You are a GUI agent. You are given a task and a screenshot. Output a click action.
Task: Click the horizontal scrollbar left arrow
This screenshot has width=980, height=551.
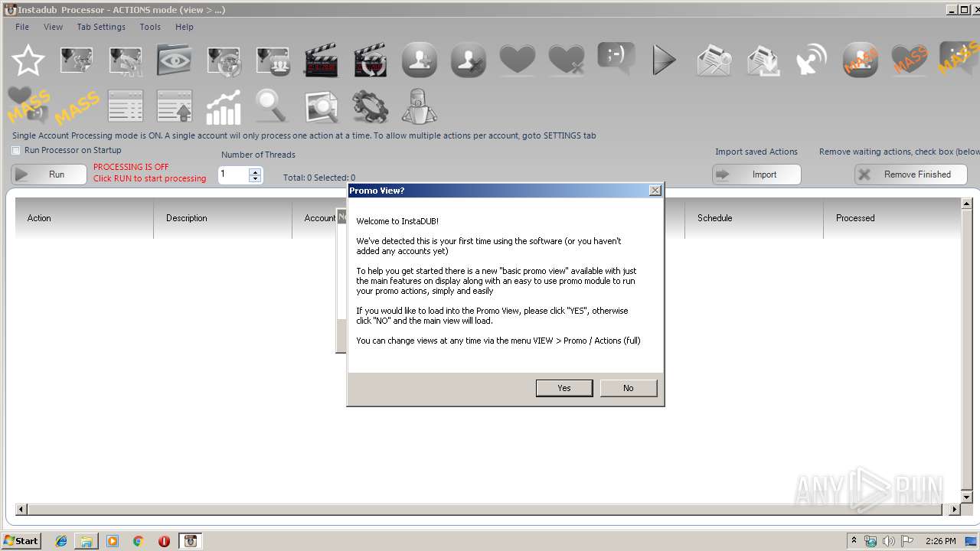pyautogui.click(x=21, y=509)
